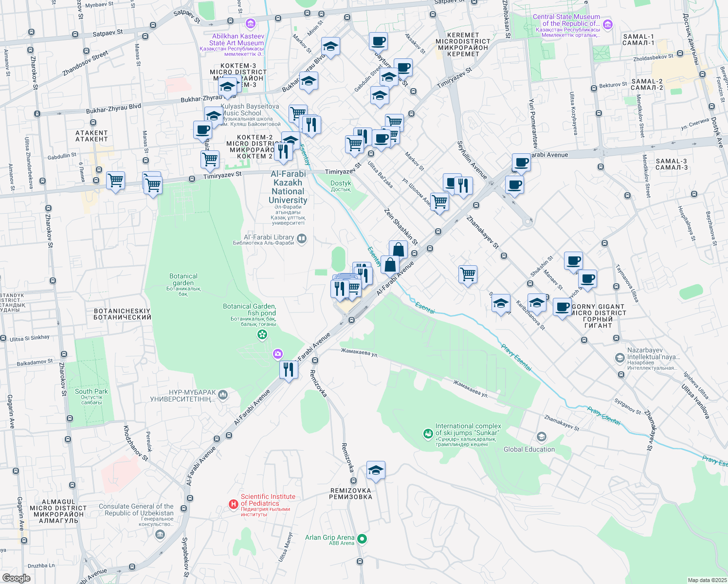Click the Google logo
The image size is (728, 584).
(16, 578)
